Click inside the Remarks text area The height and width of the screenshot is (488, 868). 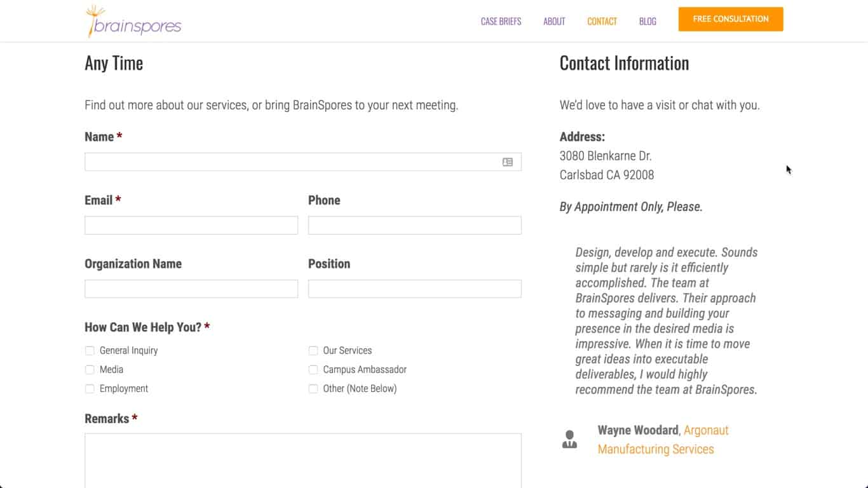[x=302, y=460]
